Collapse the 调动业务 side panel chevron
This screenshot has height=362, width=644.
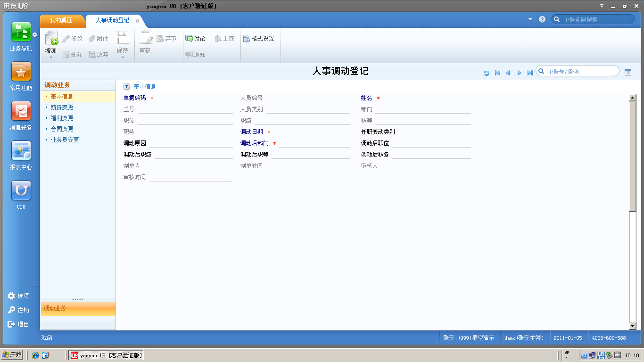click(112, 85)
